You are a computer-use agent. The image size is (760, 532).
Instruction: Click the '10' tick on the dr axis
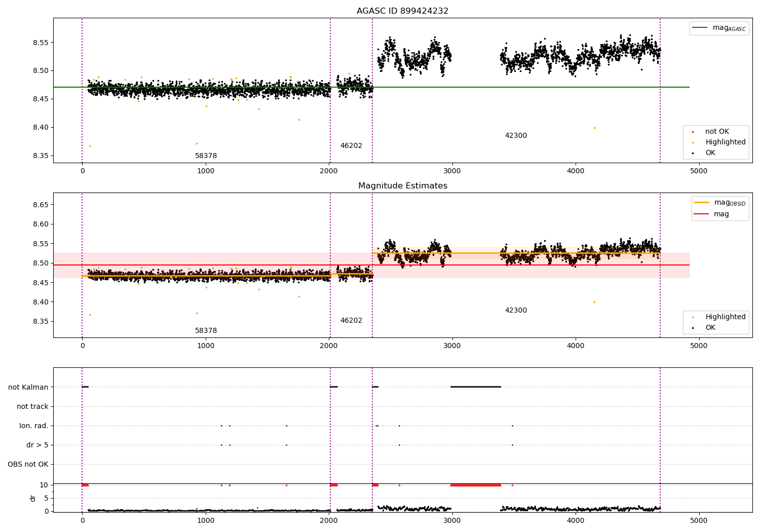pyautogui.click(x=44, y=485)
